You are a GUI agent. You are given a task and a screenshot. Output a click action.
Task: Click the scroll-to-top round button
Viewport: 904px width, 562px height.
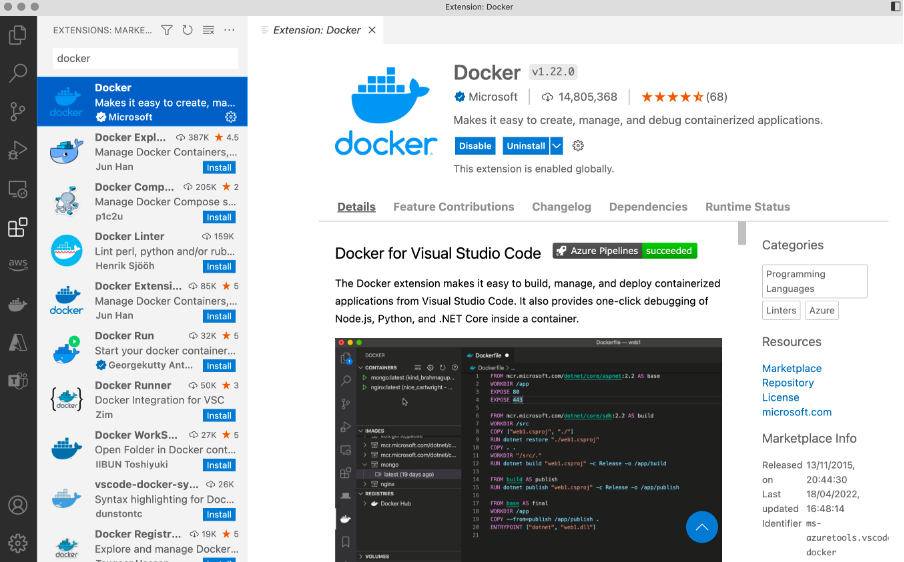701,527
